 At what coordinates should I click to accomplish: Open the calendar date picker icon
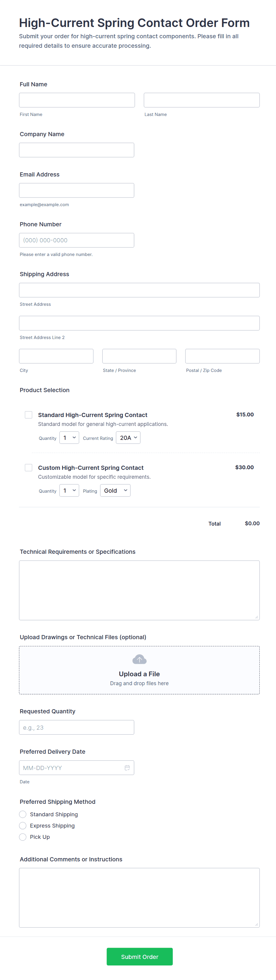[127, 768]
